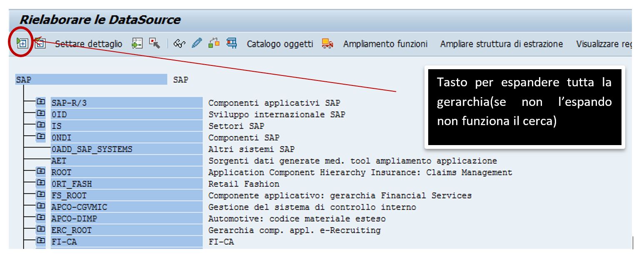
Task: Click 'Automotive: codice materiale esteso'
Action: [297, 219]
